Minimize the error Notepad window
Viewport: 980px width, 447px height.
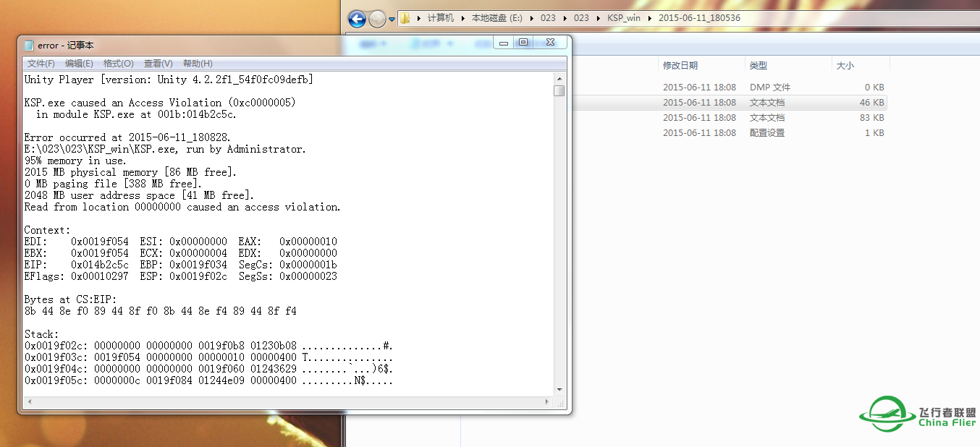(x=504, y=43)
